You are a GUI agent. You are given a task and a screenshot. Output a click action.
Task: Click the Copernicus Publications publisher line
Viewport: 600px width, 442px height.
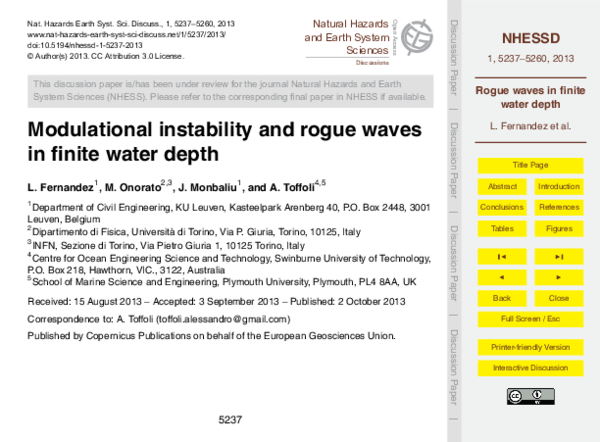tap(211, 336)
